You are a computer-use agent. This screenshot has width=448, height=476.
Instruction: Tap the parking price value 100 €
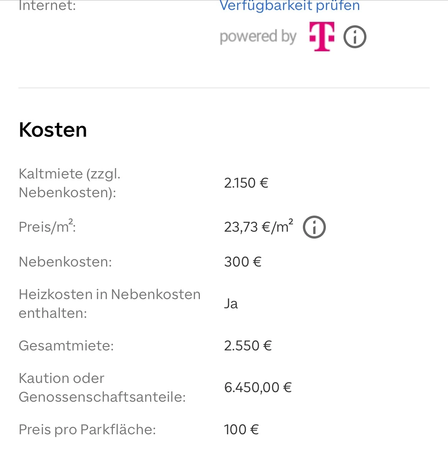pyautogui.click(x=242, y=430)
